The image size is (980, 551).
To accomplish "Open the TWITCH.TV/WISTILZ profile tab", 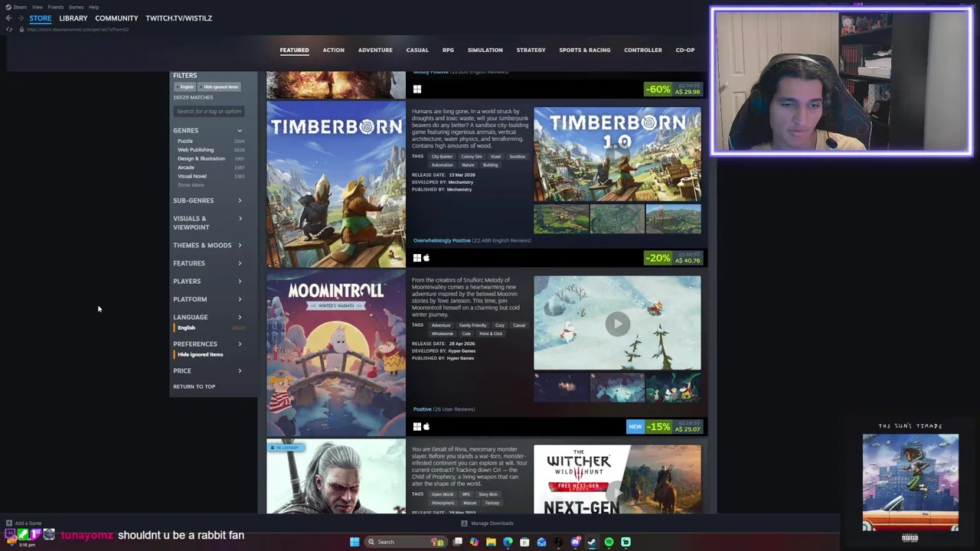I will 178,18.
